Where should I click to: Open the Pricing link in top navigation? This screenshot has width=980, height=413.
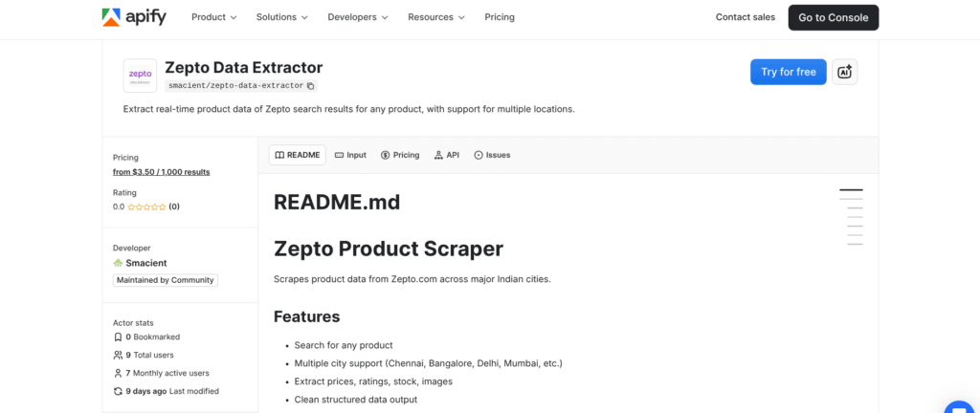click(x=500, y=17)
